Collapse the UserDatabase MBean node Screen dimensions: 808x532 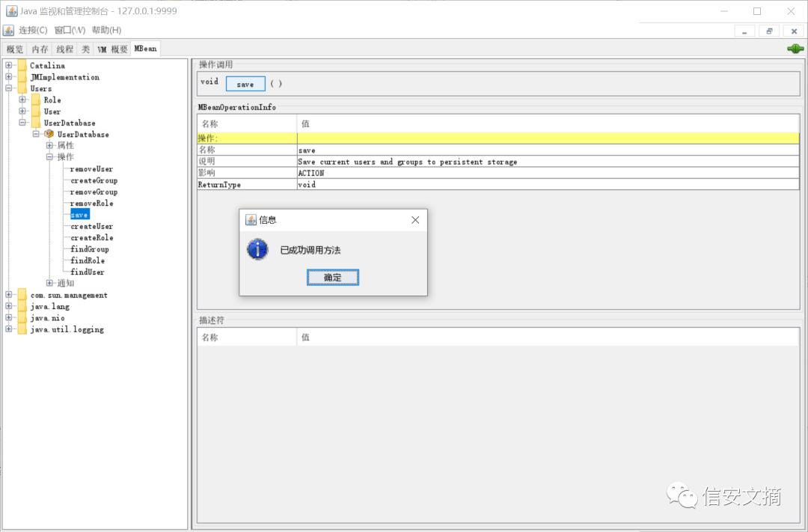[x=36, y=134]
